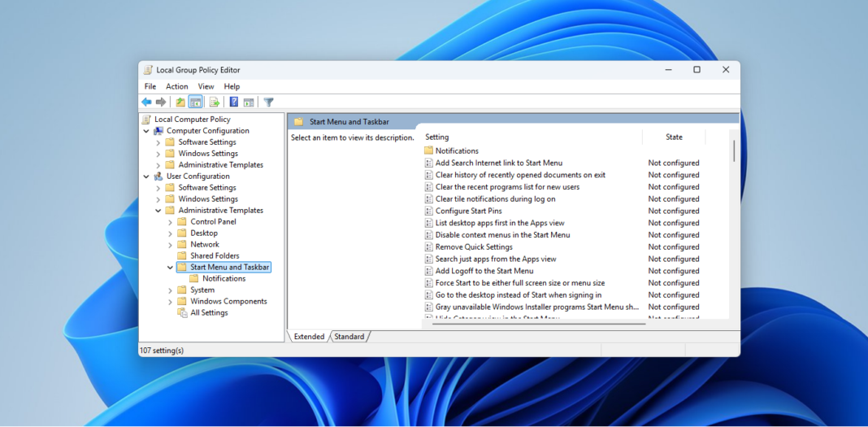Select 'List desktop apps first in the Apps view'
The height and width of the screenshot is (427, 868).
[x=500, y=223]
